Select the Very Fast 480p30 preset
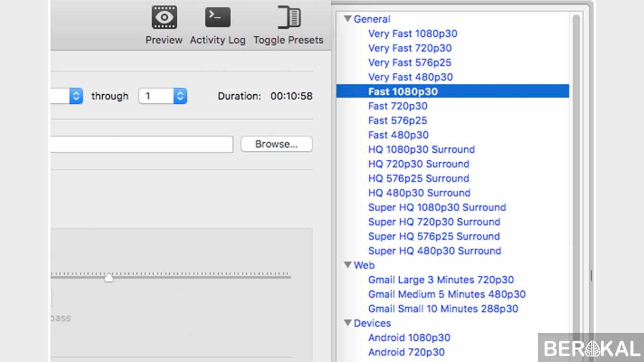Screen dimensions: 644x362 (x=411, y=77)
